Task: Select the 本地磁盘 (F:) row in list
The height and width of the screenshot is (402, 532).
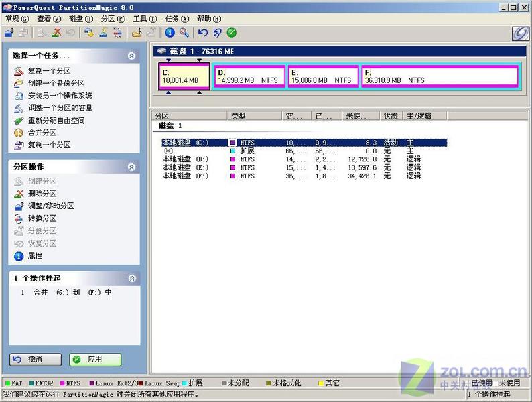Action: click(x=304, y=176)
